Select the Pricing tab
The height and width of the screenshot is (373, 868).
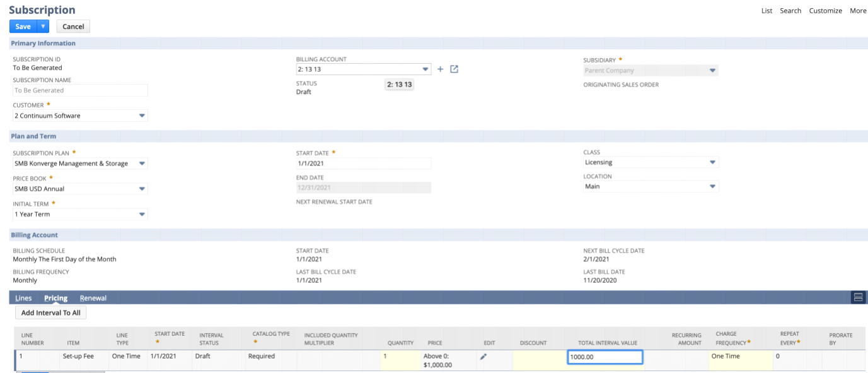(x=55, y=298)
